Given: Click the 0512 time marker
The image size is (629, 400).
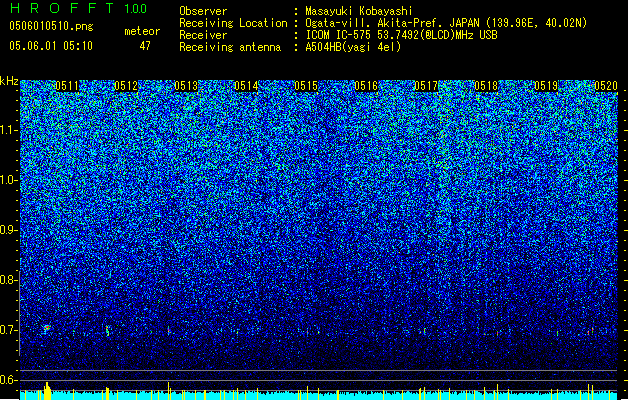Looking at the screenshot, I should coord(126,86).
